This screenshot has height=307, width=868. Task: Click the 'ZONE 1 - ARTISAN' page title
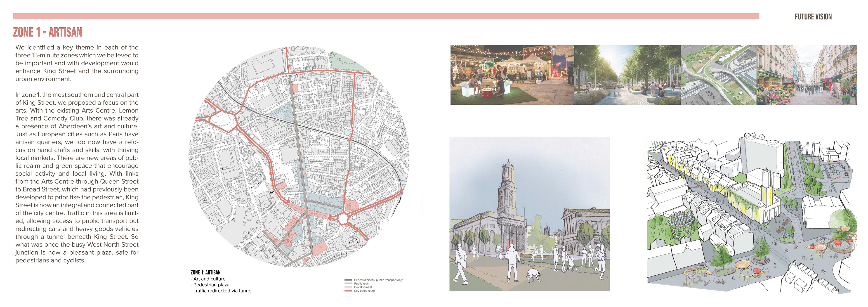point(47,32)
